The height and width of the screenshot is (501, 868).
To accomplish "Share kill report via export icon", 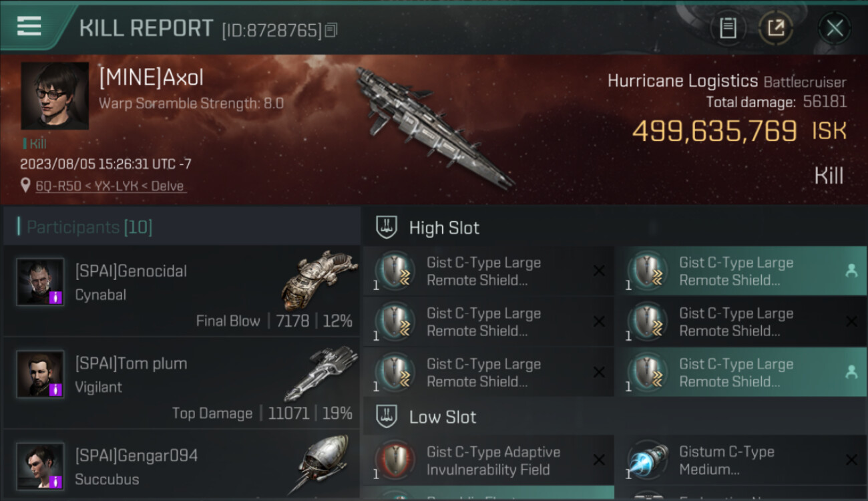I will click(x=776, y=28).
